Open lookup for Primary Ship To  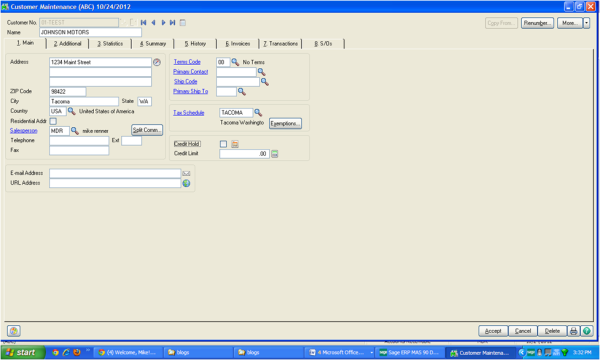coord(242,91)
